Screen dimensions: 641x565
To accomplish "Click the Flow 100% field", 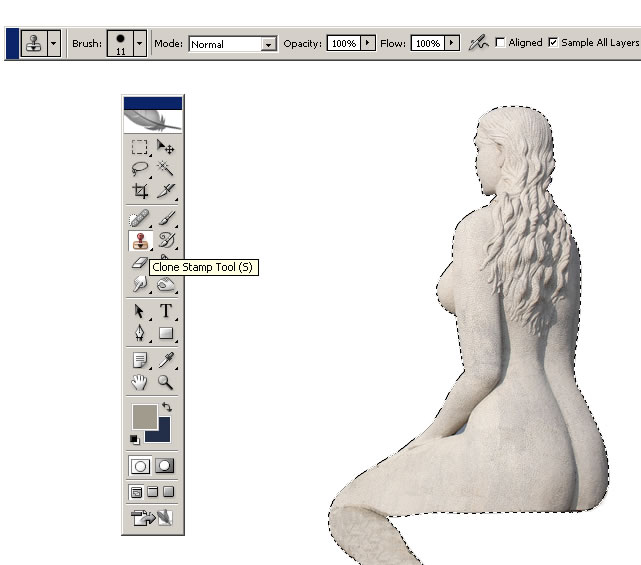I will 428,43.
